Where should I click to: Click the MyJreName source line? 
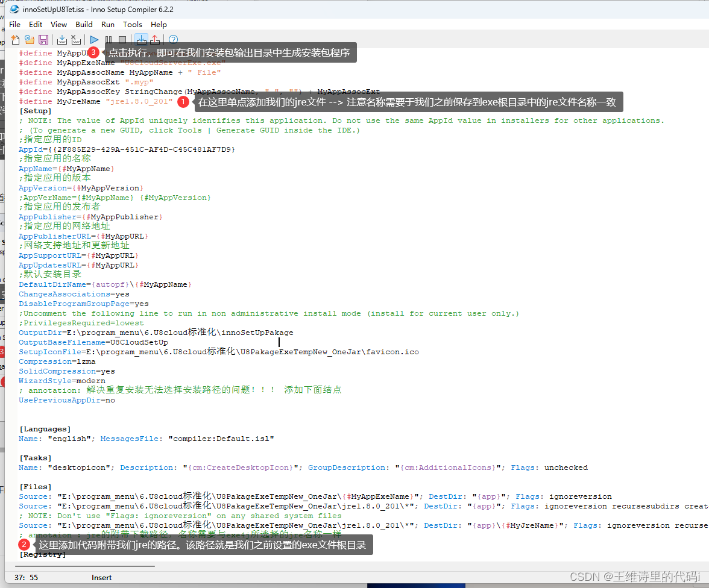point(364,525)
